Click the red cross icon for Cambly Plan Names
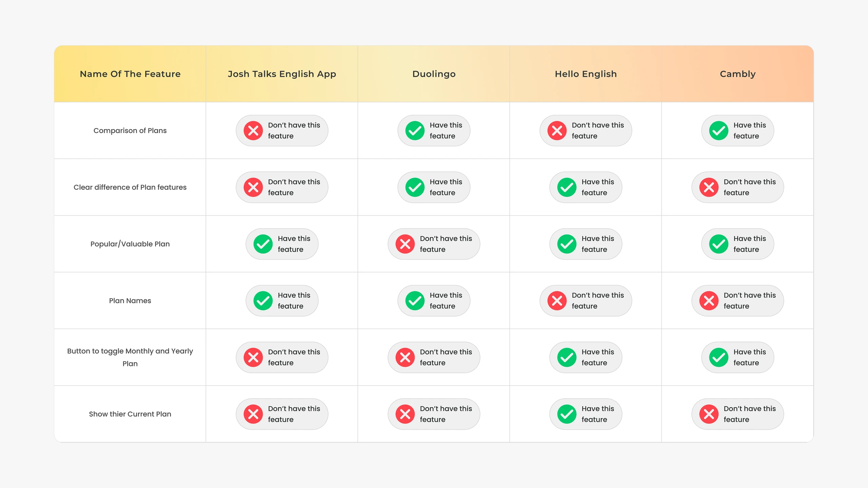Image resolution: width=868 pixels, height=488 pixels. click(709, 301)
